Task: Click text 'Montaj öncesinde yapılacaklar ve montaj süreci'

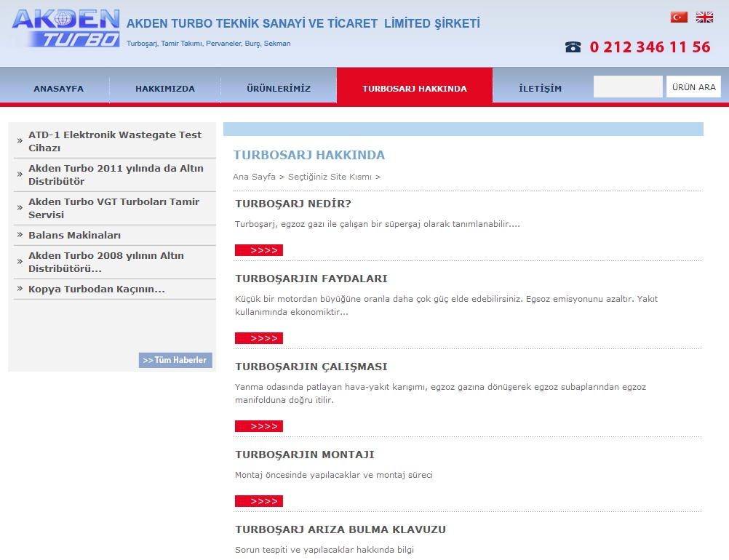Action: pyautogui.click(x=334, y=475)
